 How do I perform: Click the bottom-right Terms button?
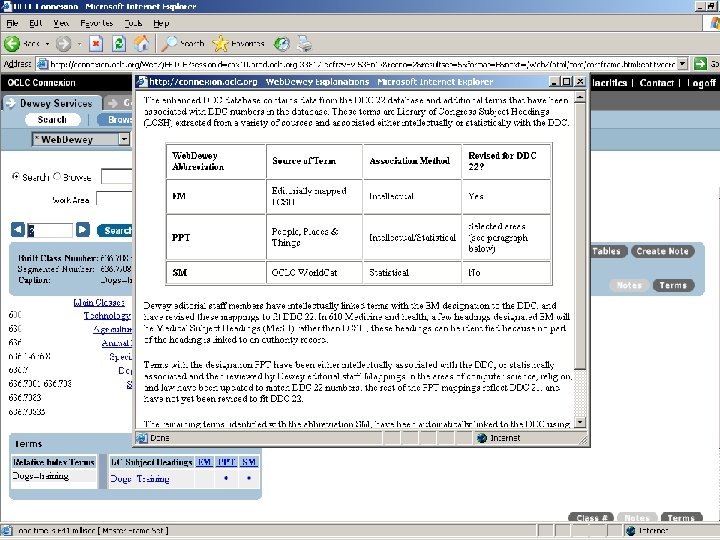pos(681,518)
